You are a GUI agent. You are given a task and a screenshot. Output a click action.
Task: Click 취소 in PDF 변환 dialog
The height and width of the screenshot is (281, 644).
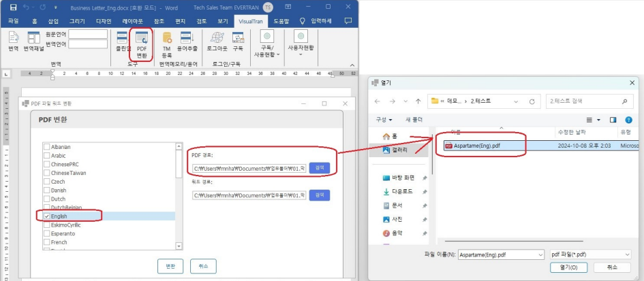click(x=203, y=266)
